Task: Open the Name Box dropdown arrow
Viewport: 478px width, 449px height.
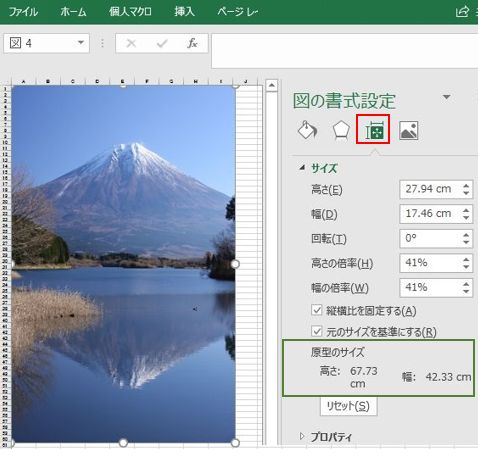Action: [80, 43]
